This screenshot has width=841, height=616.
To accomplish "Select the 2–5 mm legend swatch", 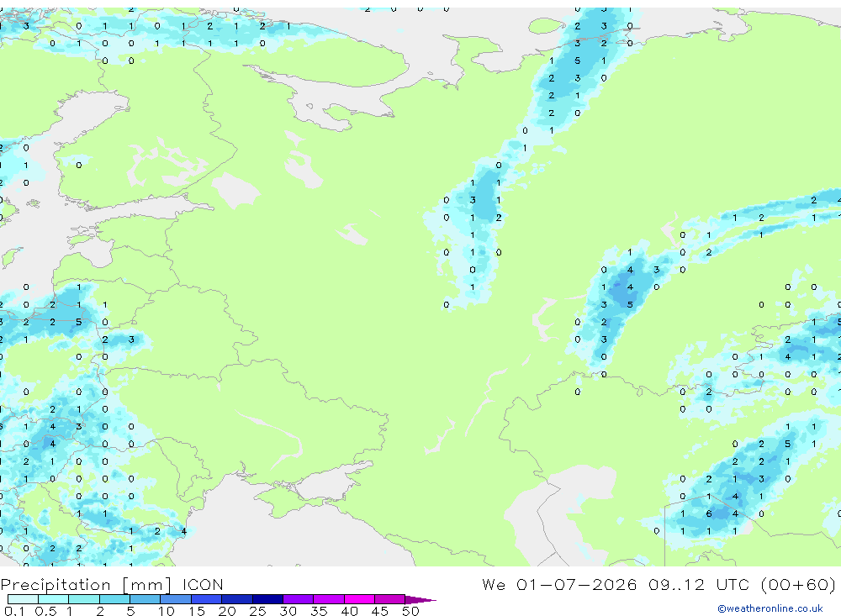I will pyautogui.click(x=114, y=599).
